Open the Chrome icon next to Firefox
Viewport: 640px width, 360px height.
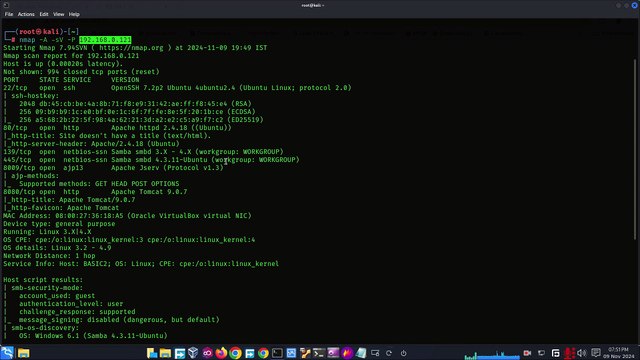click(x=235, y=353)
